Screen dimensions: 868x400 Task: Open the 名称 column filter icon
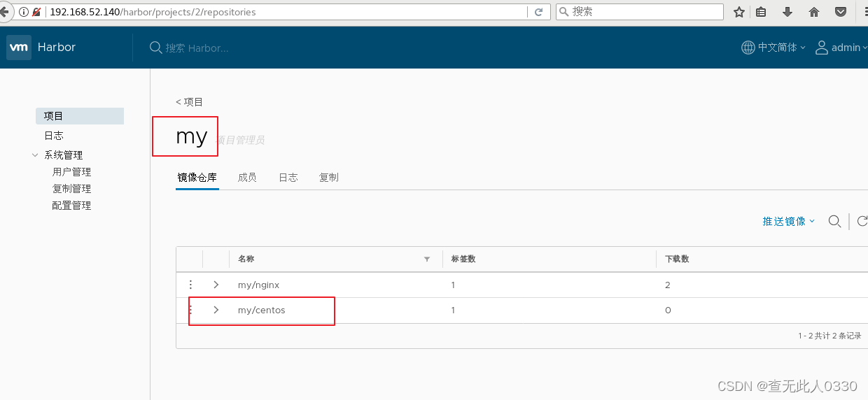(427, 259)
